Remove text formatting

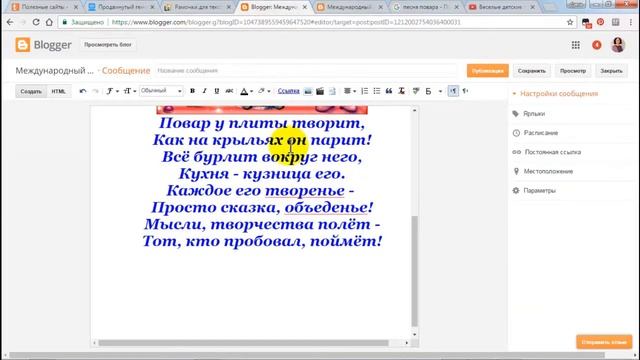click(x=402, y=91)
